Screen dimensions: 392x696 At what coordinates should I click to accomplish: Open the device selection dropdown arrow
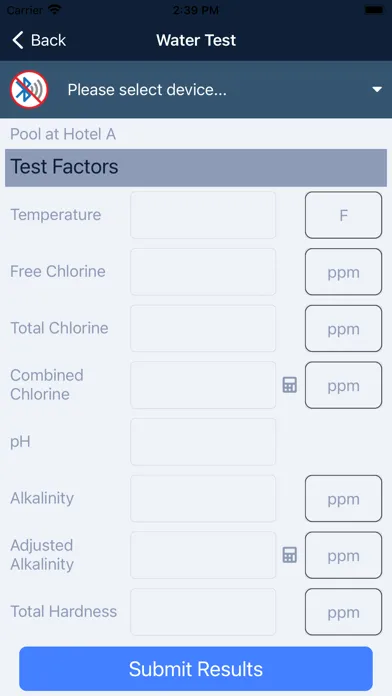point(377,90)
